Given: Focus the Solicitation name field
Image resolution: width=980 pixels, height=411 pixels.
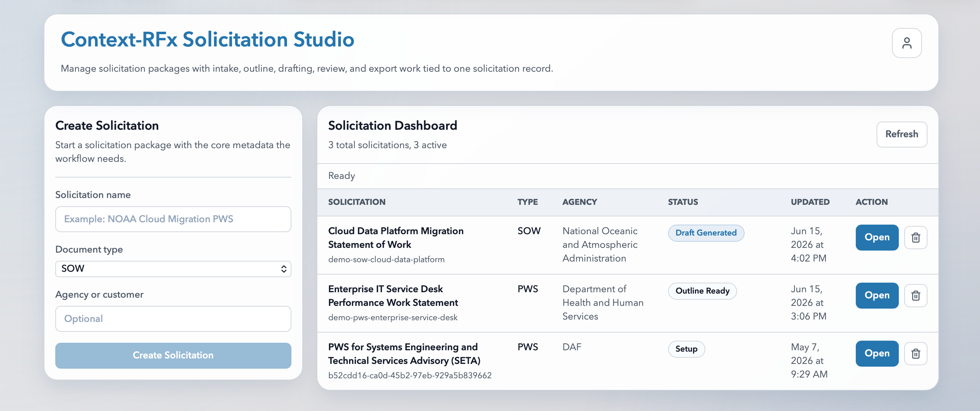Looking at the screenshot, I should [x=173, y=219].
